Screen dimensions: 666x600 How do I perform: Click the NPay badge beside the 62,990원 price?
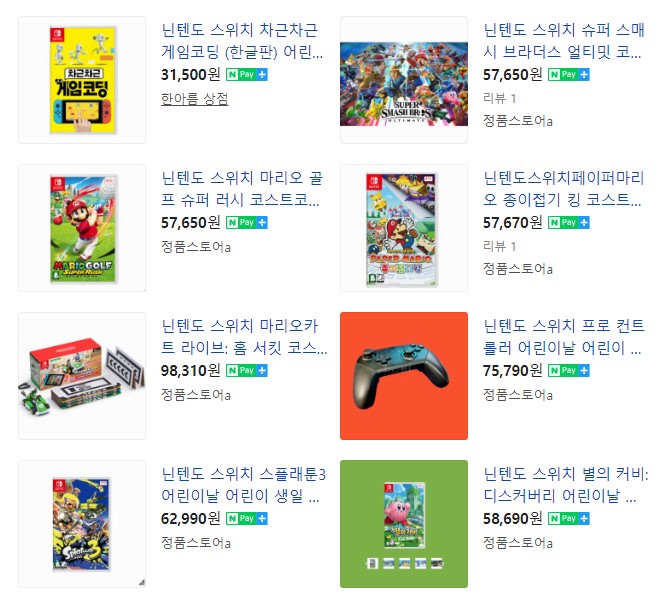(x=247, y=518)
